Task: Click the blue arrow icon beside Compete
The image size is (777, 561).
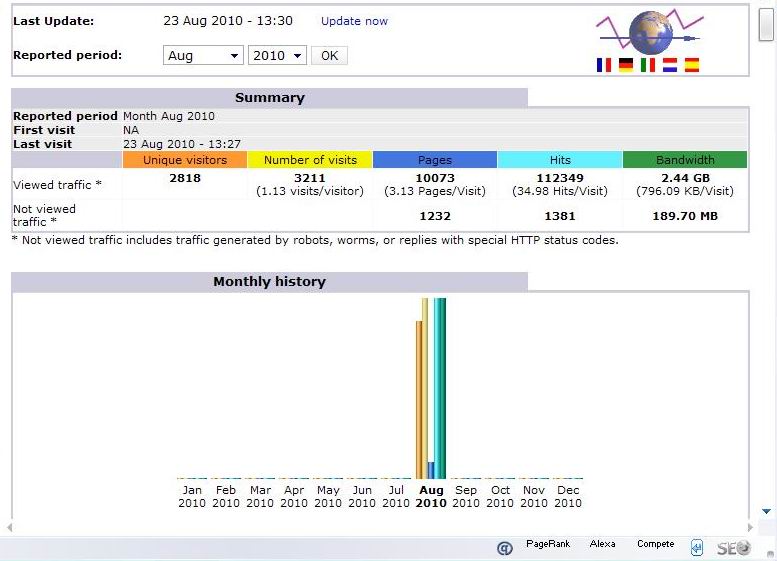Action: point(697,547)
